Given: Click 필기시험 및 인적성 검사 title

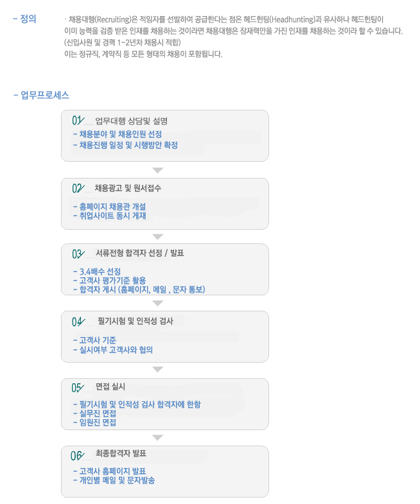Looking at the screenshot, I should 136,321.
